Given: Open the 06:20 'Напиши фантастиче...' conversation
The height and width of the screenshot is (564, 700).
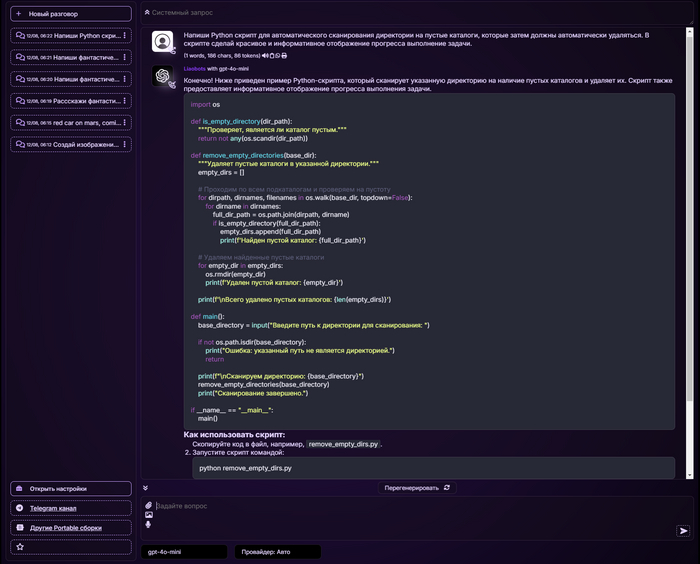Looking at the screenshot, I should point(71,79).
